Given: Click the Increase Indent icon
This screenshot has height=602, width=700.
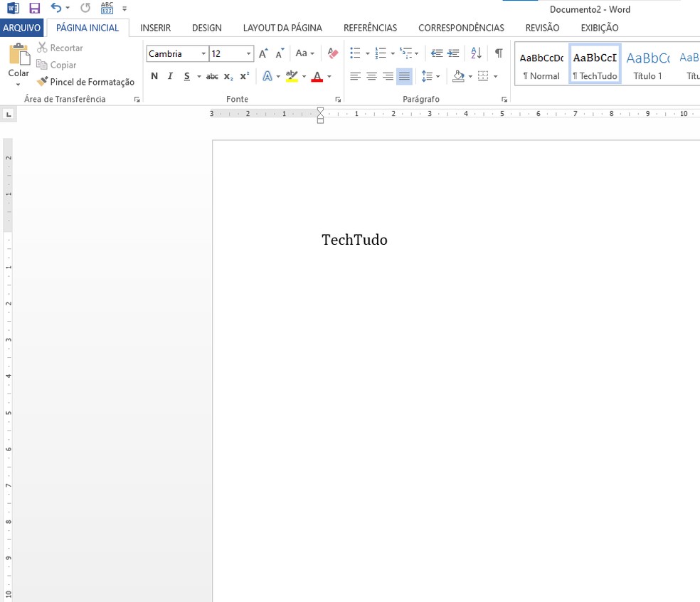Looking at the screenshot, I should point(453,53).
